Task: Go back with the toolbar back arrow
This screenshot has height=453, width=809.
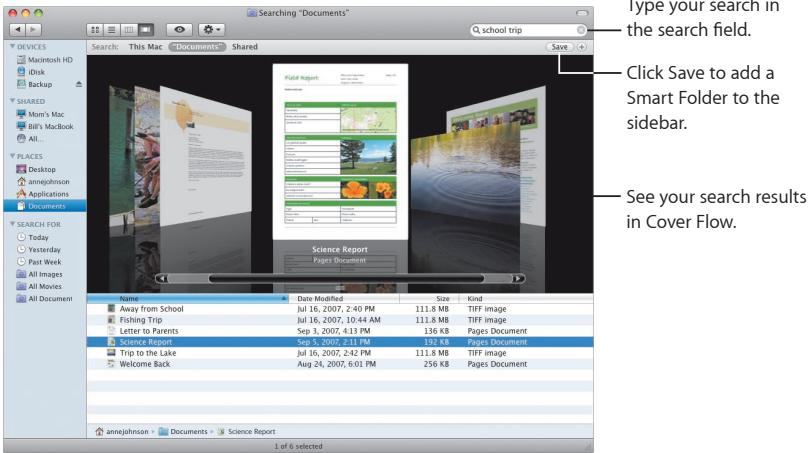Action: pos(18,30)
